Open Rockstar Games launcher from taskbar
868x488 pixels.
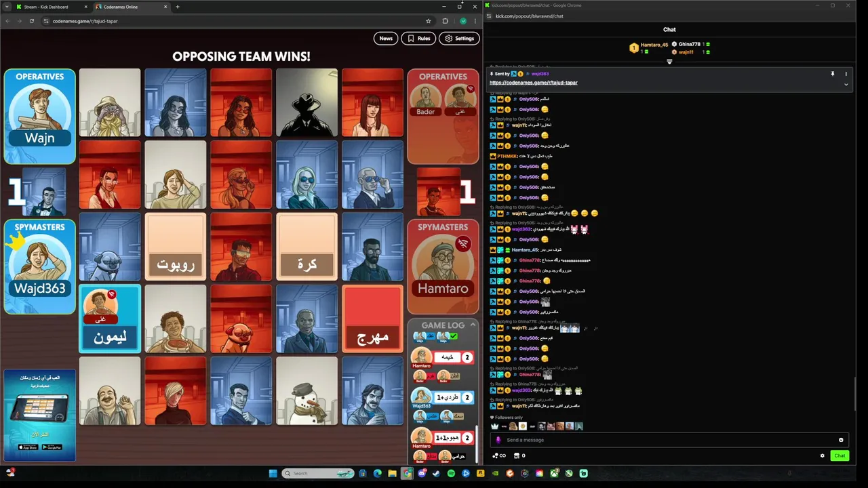[480, 473]
